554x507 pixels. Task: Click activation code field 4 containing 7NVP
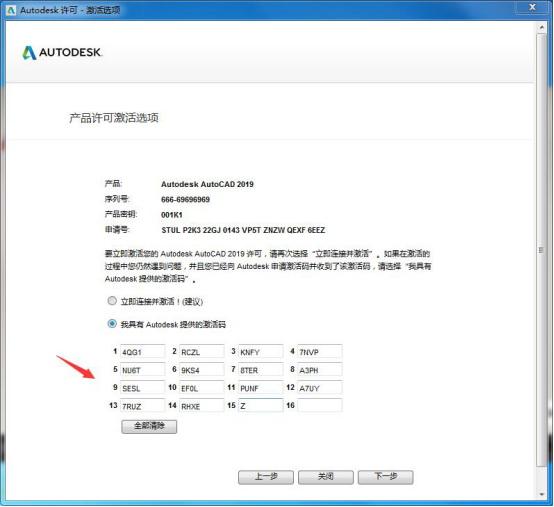320,352
